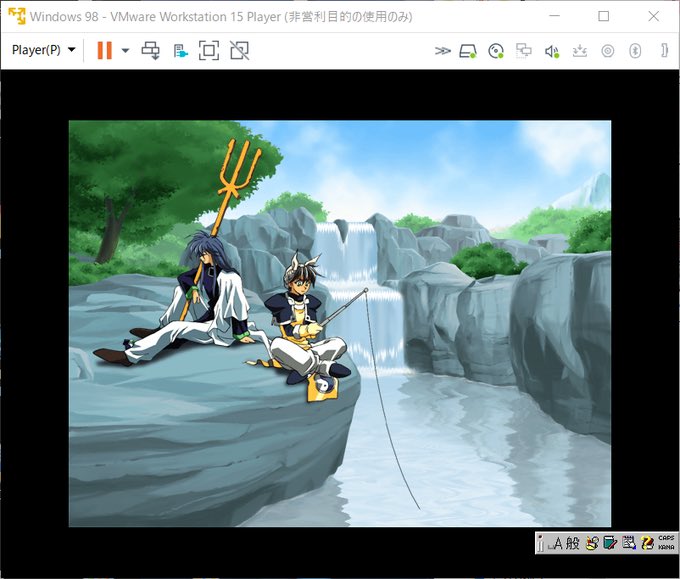680x579 pixels.
Task: Toggle KANA indicator on IME bar
Action: click(667, 547)
